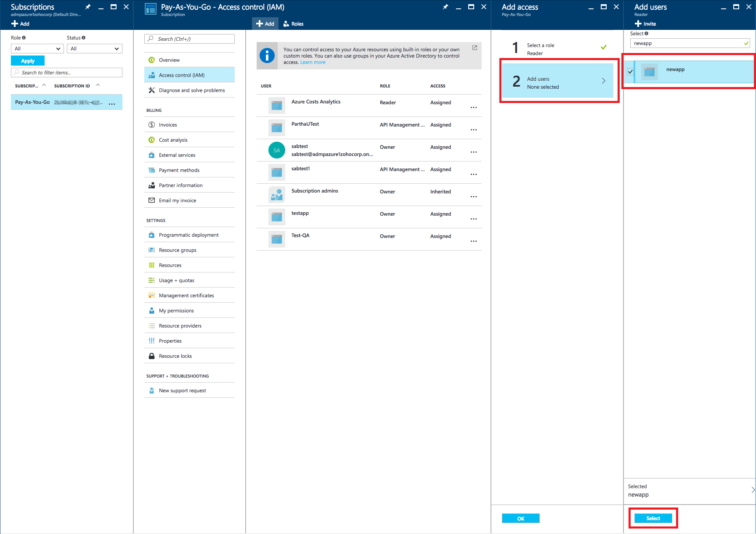Open more options for Pay-As-You-Go subscription
This screenshot has width=756, height=534.
[112, 104]
